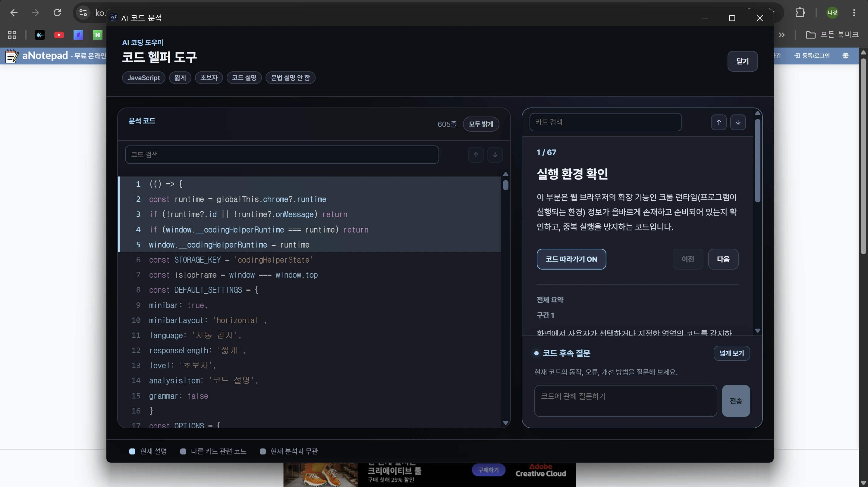This screenshot has width=868, height=487.
Task: Select the 짧게 tag chip
Action: pos(180,78)
